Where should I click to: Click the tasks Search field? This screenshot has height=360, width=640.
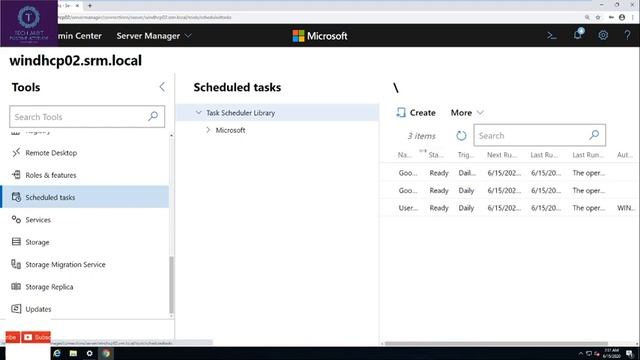(540, 135)
